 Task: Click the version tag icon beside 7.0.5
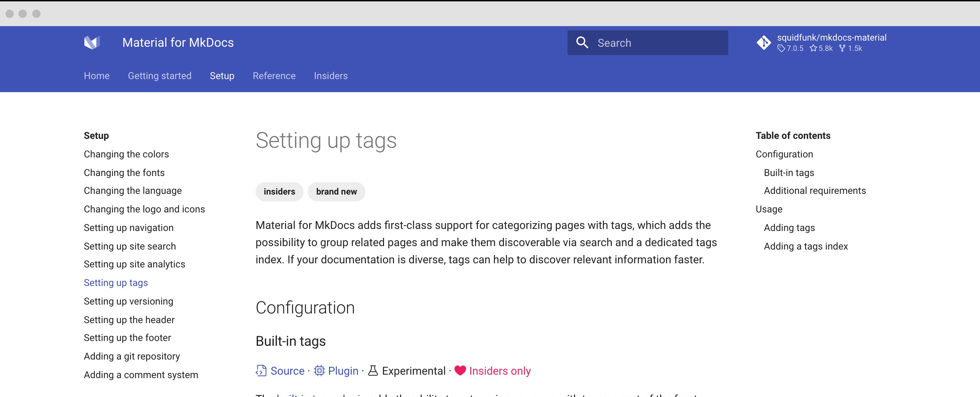tap(781, 48)
